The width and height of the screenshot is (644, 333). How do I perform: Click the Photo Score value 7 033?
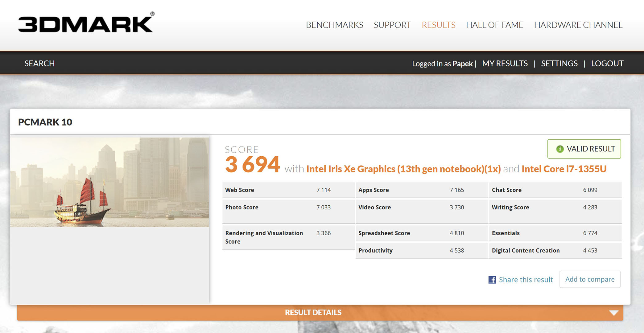(x=324, y=207)
